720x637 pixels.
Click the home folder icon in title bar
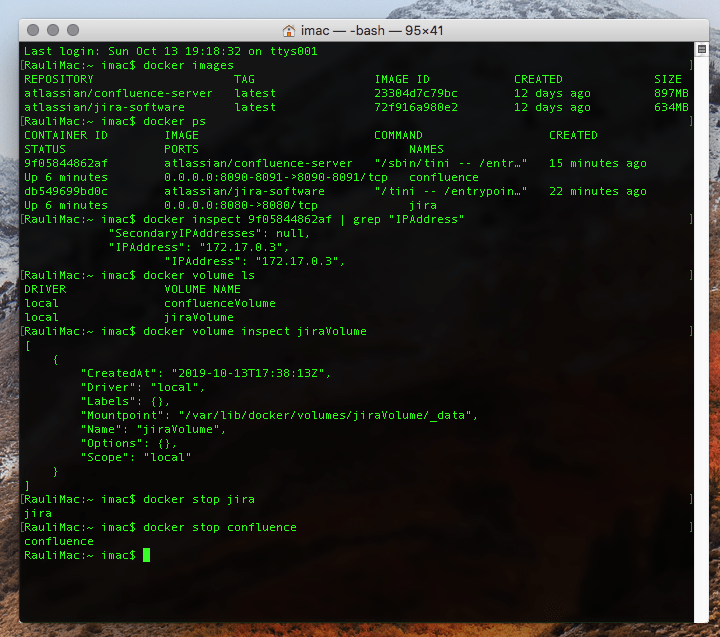(290, 30)
